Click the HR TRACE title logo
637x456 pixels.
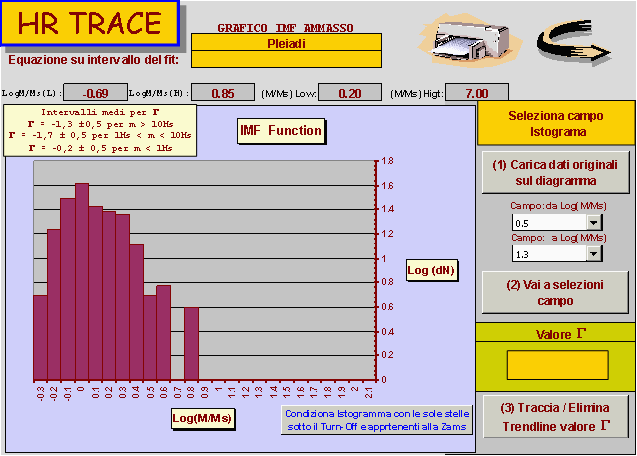click(x=90, y=23)
